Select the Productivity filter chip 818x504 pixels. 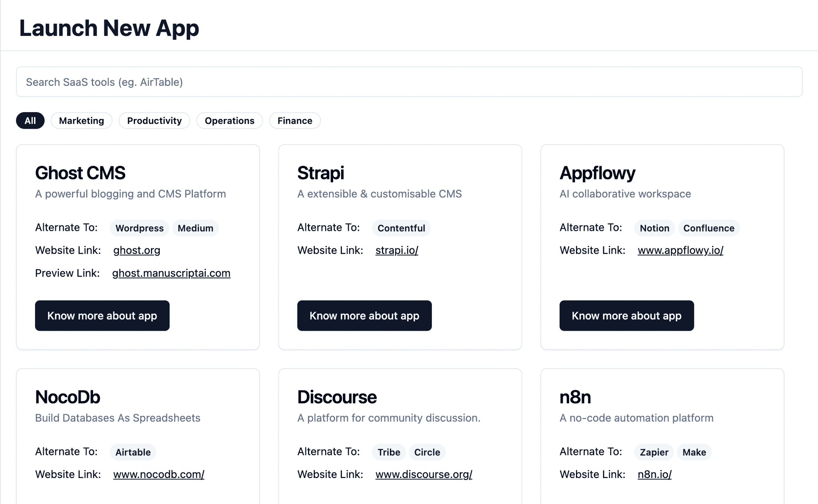[154, 121]
